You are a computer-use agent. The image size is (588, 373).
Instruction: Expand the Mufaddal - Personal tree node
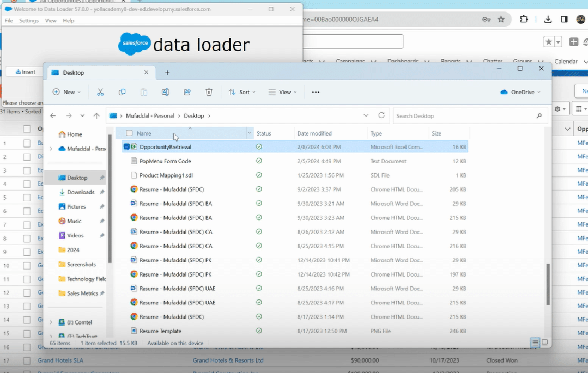coord(51,149)
